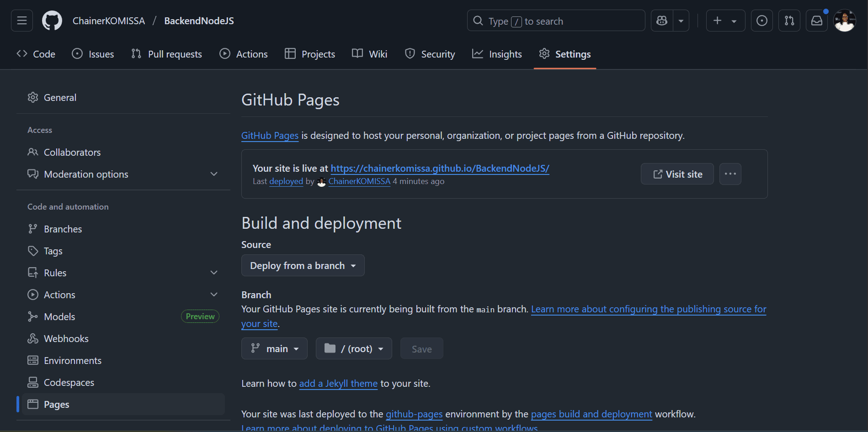Open your profile avatar menu
This screenshot has height=432, width=868.
coord(845,20)
